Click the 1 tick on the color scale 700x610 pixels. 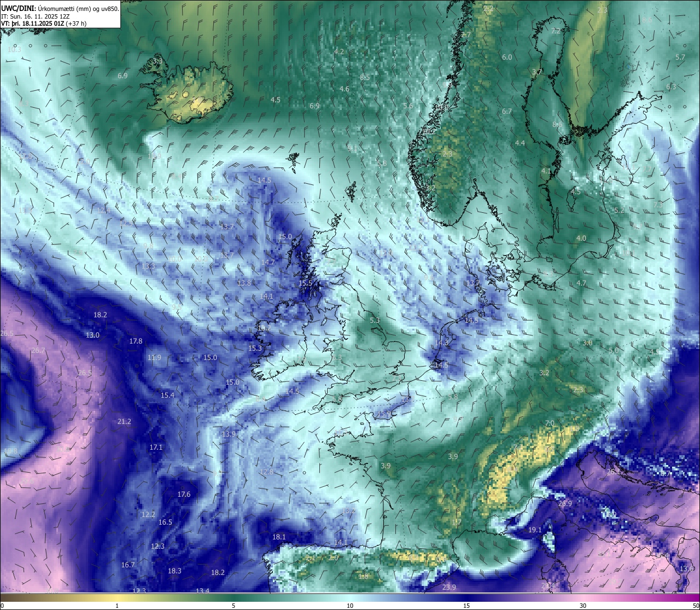(x=117, y=606)
